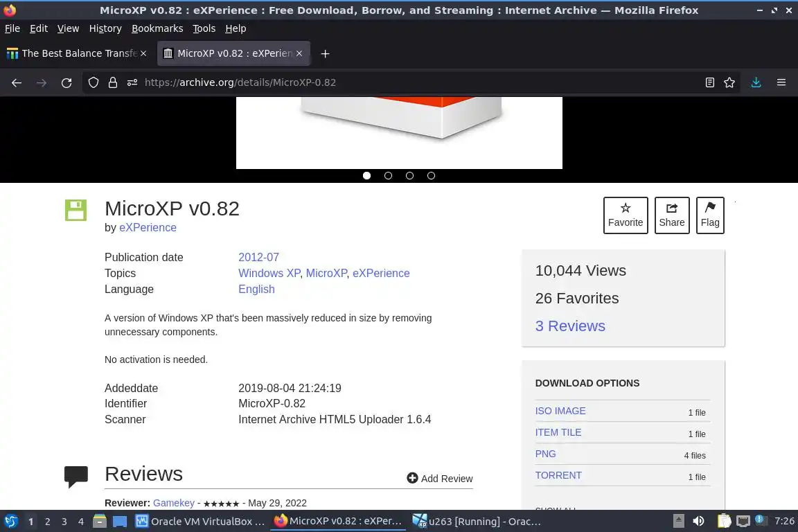The image size is (798, 532).
Task: Click the Reviews speech bubble icon
Action: coord(76,477)
